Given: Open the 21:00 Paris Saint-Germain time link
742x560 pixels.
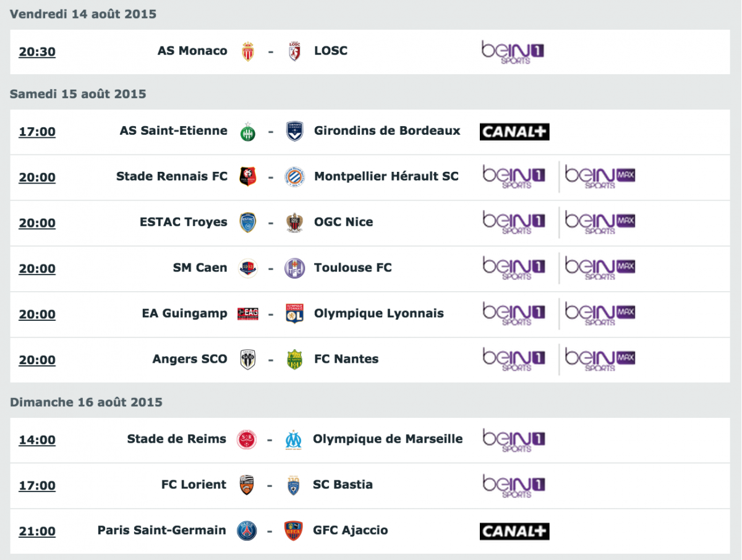Looking at the screenshot, I should point(37,531).
